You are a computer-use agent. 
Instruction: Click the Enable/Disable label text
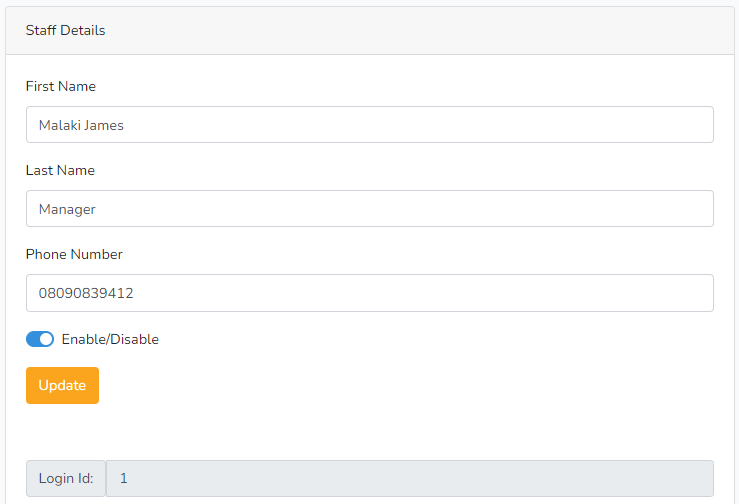[110, 339]
